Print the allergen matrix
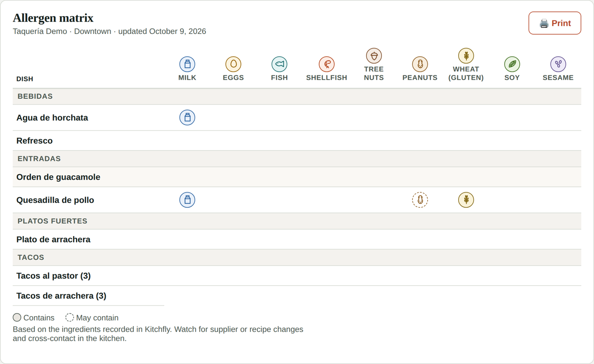The height and width of the screenshot is (364, 594). coord(555,23)
